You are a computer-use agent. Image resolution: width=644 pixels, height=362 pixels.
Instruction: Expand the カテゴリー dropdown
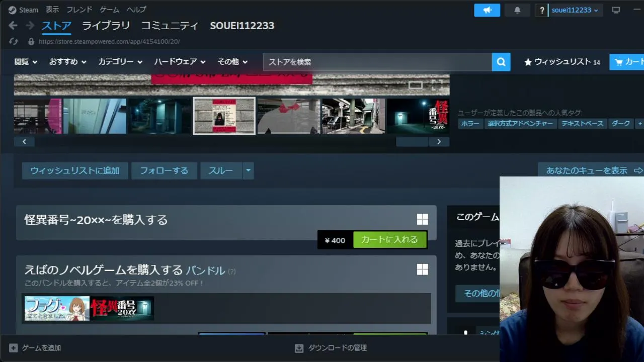pyautogui.click(x=121, y=62)
